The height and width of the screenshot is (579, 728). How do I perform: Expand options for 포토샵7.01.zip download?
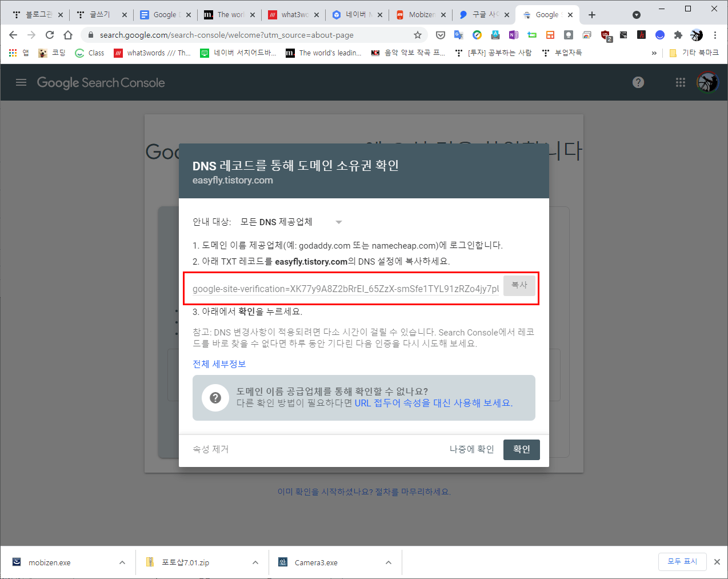point(255,562)
